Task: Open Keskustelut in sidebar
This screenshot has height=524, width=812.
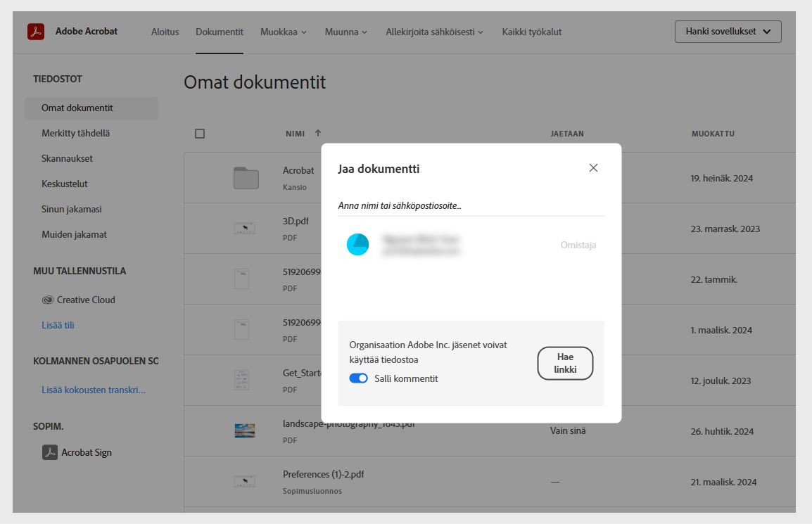Action: (x=64, y=184)
